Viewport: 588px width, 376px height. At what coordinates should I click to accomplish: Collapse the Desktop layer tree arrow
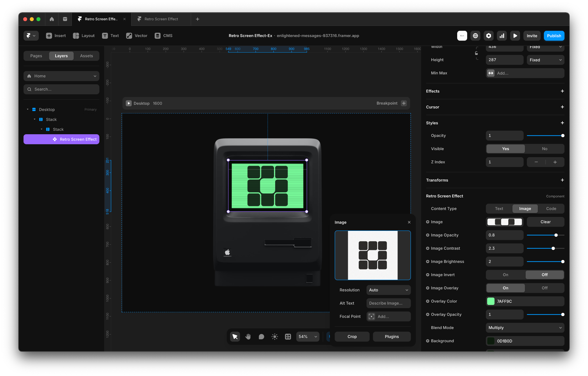point(28,109)
